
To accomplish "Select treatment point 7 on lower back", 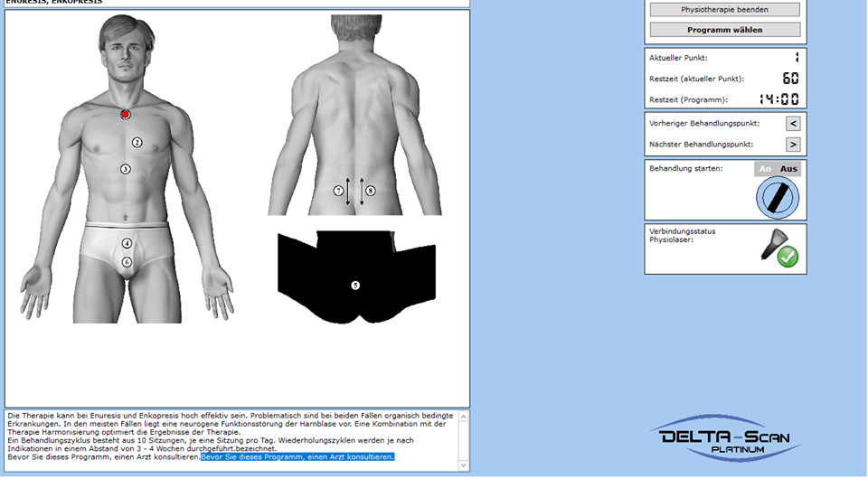I will (x=338, y=191).
